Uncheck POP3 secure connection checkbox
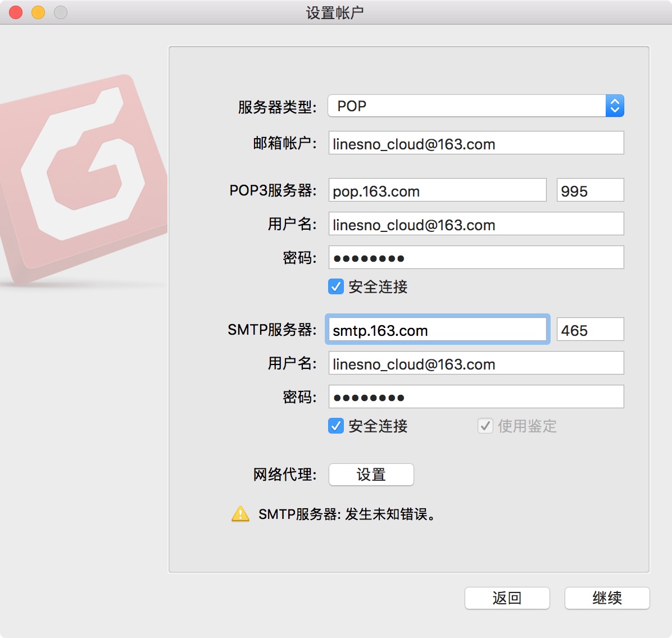Screen dimensions: 672x638 point(336,287)
